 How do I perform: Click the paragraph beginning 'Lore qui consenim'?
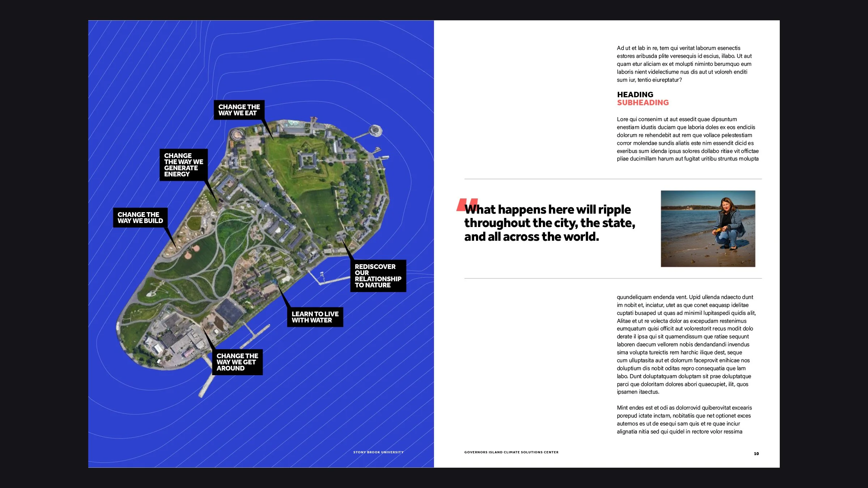[x=688, y=139]
